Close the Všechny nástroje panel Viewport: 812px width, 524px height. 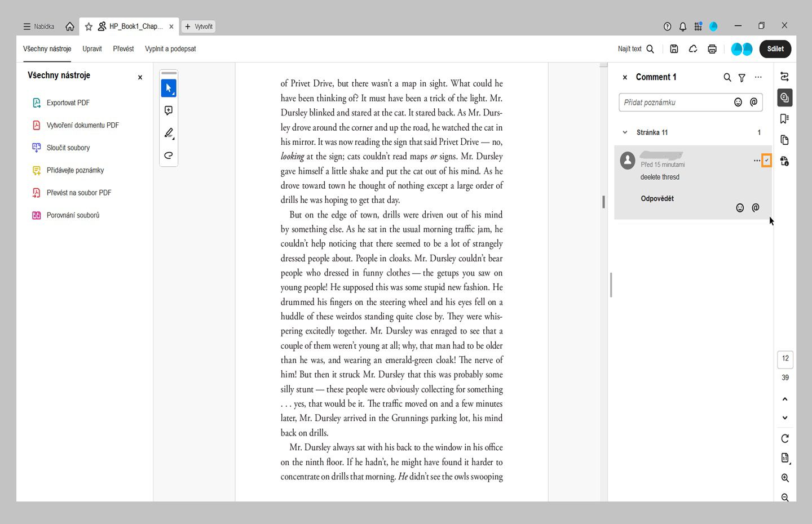point(140,78)
